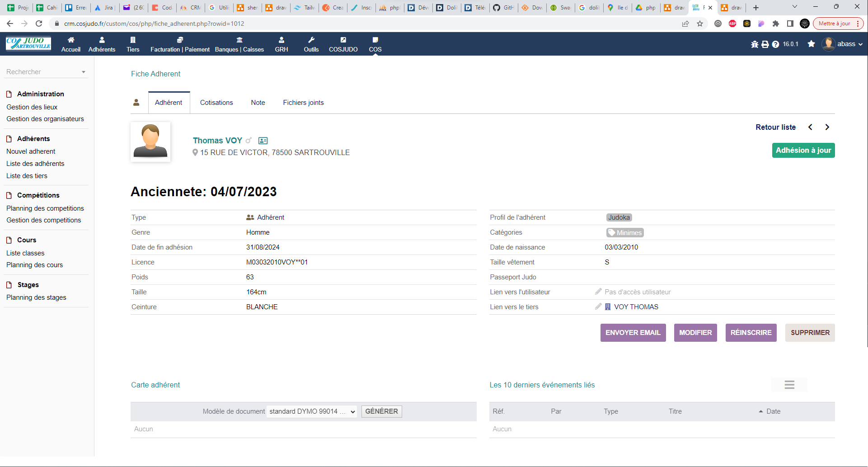Click the GÉNÉRER button

(381, 411)
